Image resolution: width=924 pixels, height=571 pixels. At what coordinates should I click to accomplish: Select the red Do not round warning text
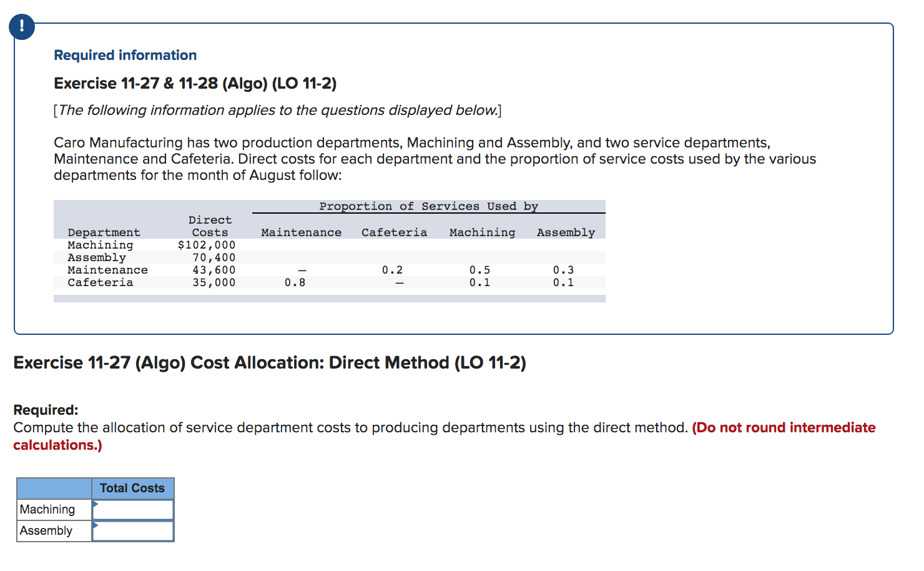pyautogui.click(x=782, y=427)
